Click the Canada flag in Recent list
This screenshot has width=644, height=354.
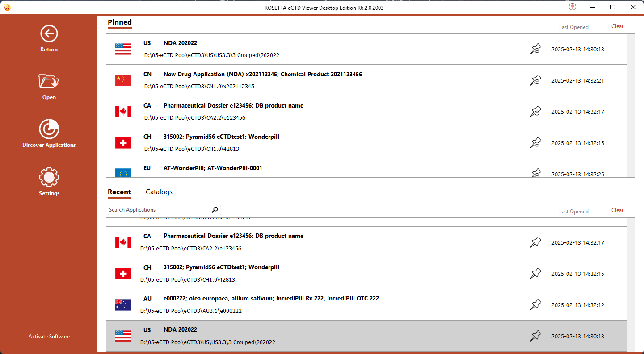pyautogui.click(x=123, y=242)
